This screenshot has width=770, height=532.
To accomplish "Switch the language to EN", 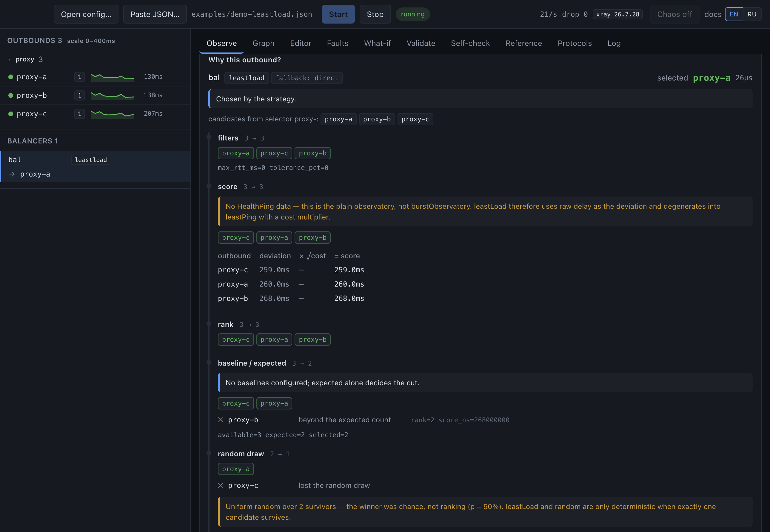I will tap(734, 14).
